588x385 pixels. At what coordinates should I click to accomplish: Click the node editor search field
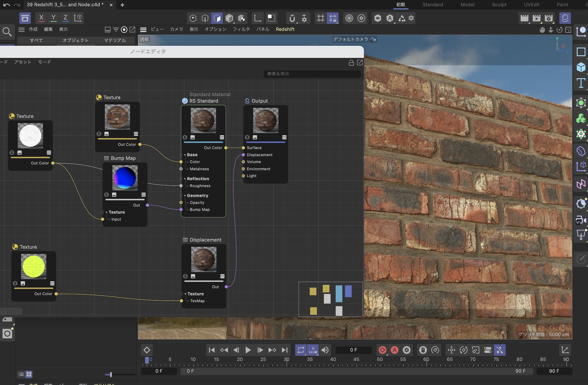[312, 74]
